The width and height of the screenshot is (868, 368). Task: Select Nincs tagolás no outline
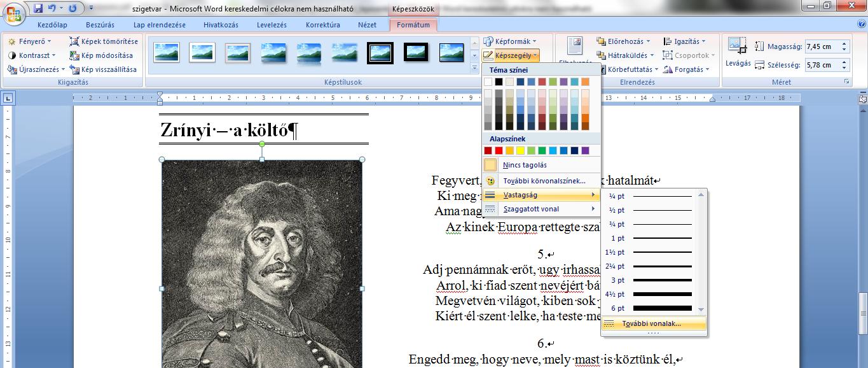tap(541, 165)
